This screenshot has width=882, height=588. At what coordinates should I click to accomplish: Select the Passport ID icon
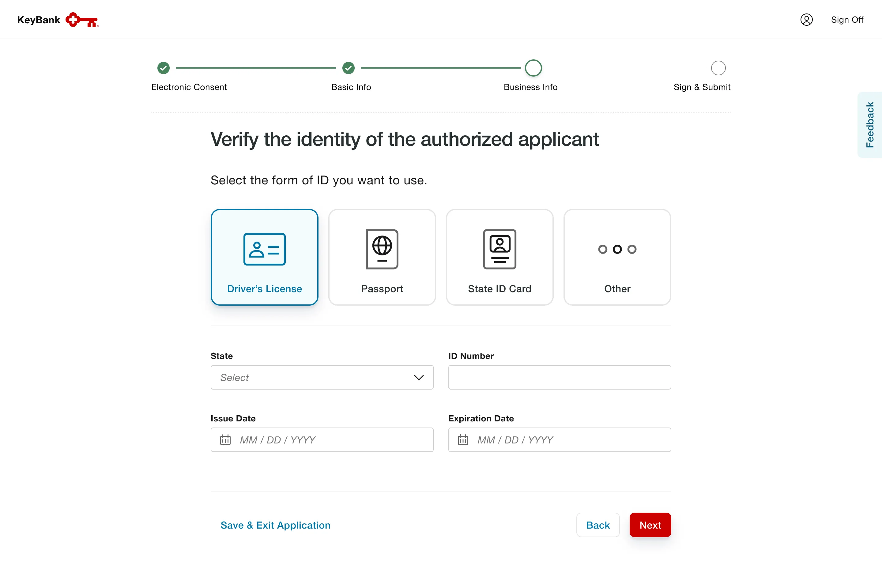pyautogui.click(x=382, y=249)
